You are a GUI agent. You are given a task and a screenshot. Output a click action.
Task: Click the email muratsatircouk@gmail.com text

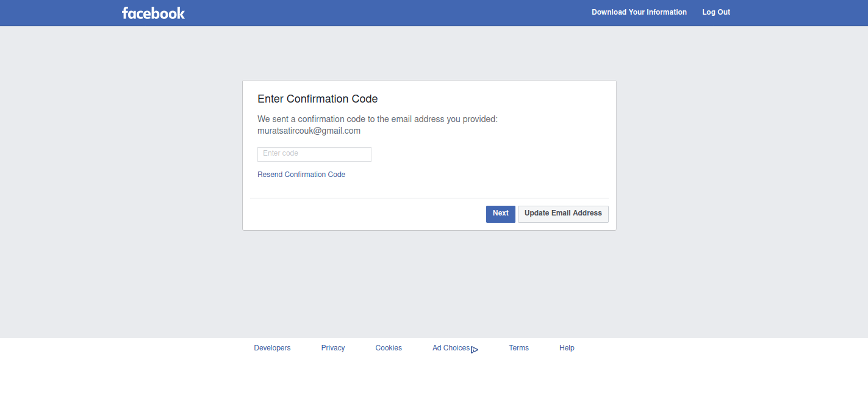click(309, 131)
